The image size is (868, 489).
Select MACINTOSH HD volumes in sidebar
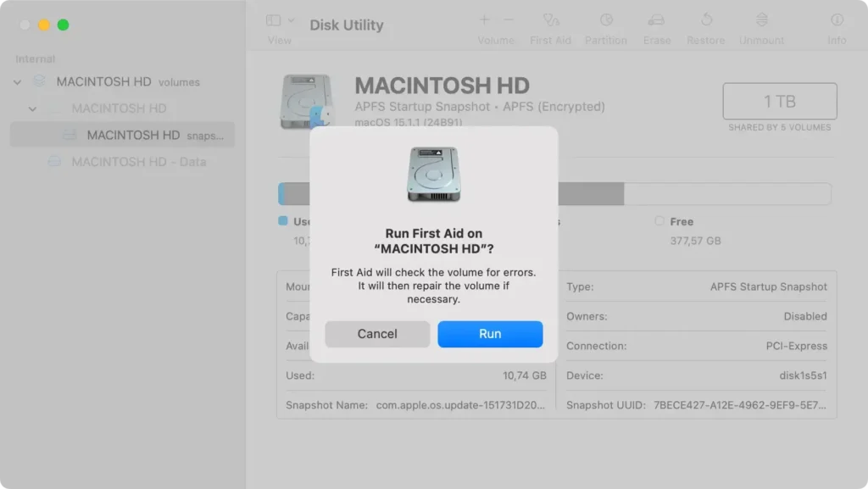(122, 82)
